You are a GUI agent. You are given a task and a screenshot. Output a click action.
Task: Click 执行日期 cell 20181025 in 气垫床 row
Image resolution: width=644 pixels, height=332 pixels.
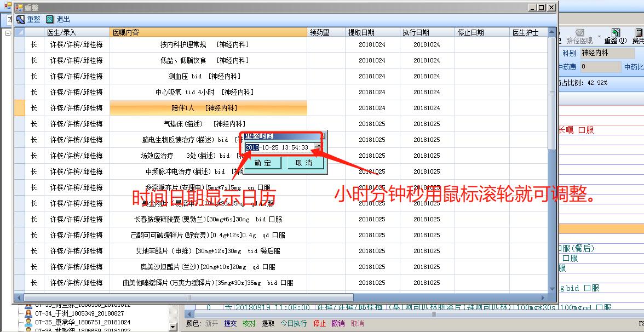(427, 124)
